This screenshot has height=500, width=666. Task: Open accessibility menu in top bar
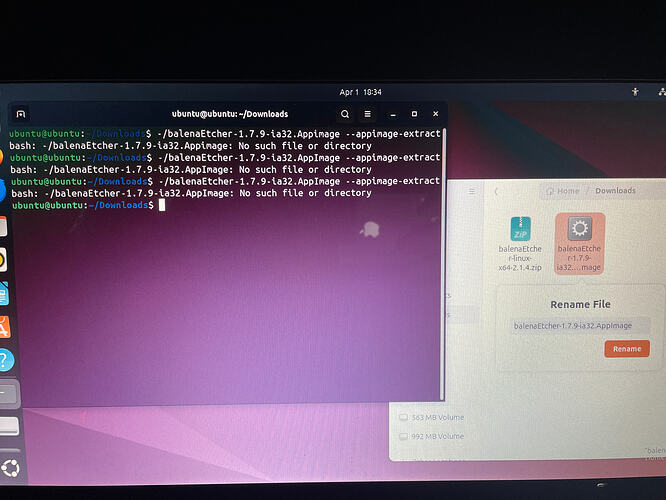click(635, 91)
